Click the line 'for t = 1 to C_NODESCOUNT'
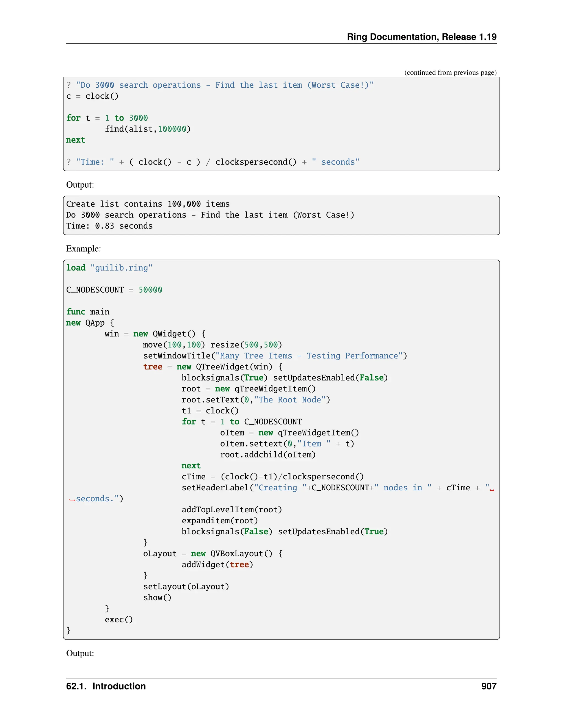The image size is (563, 728). [x=242, y=422]
